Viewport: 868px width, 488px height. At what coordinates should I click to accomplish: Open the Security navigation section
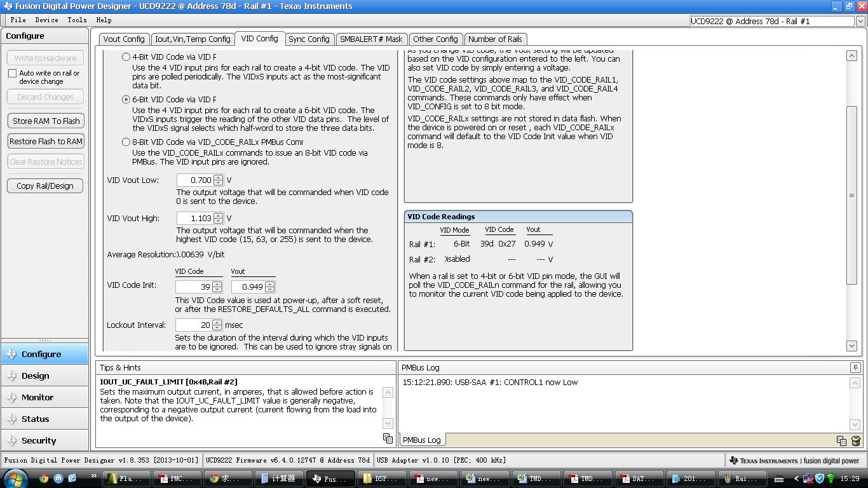click(x=45, y=440)
